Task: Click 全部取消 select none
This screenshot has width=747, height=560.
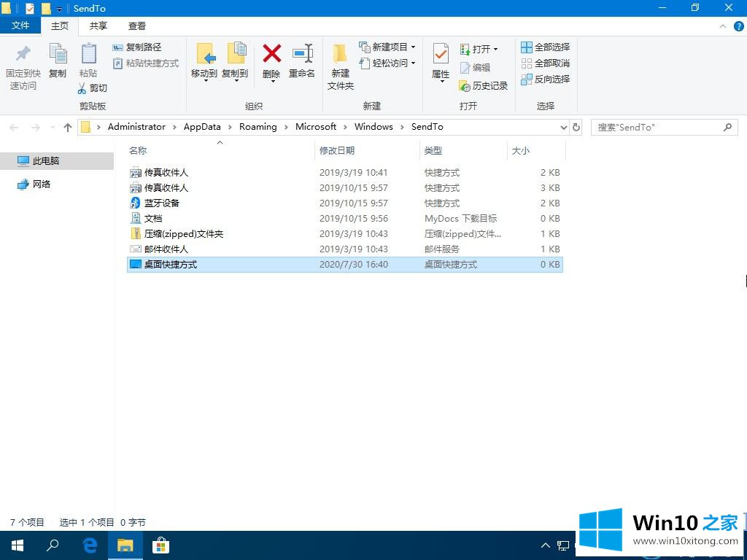Action: (546, 63)
